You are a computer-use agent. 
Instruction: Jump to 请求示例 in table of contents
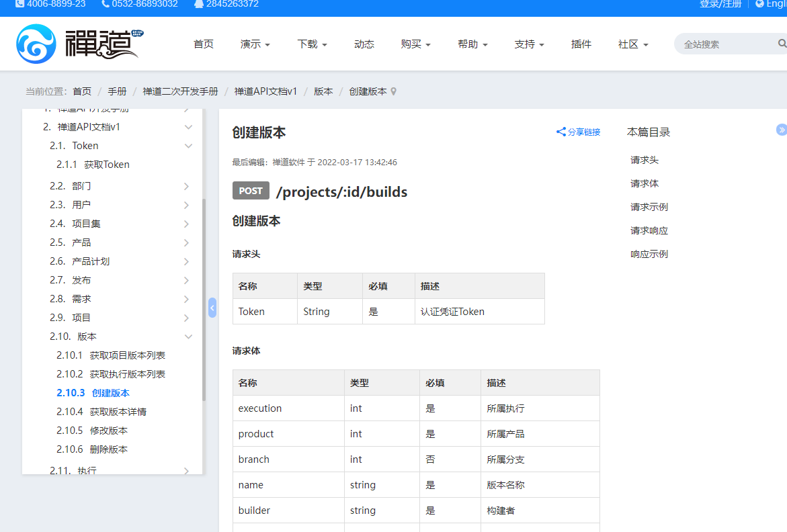649,207
